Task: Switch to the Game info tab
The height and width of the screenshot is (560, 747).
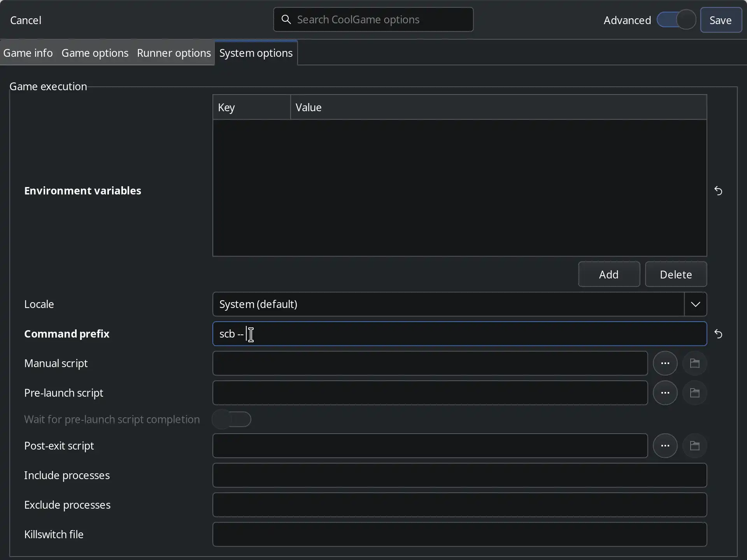Action: [28, 53]
